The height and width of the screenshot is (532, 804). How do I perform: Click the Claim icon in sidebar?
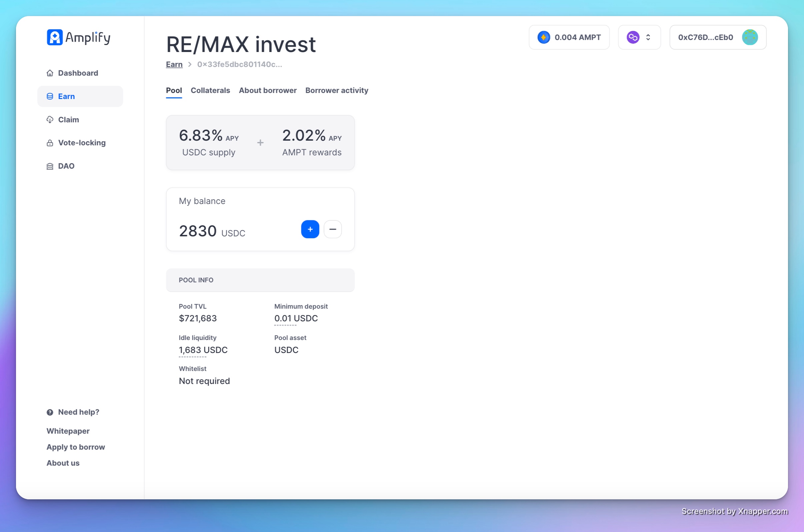50,120
